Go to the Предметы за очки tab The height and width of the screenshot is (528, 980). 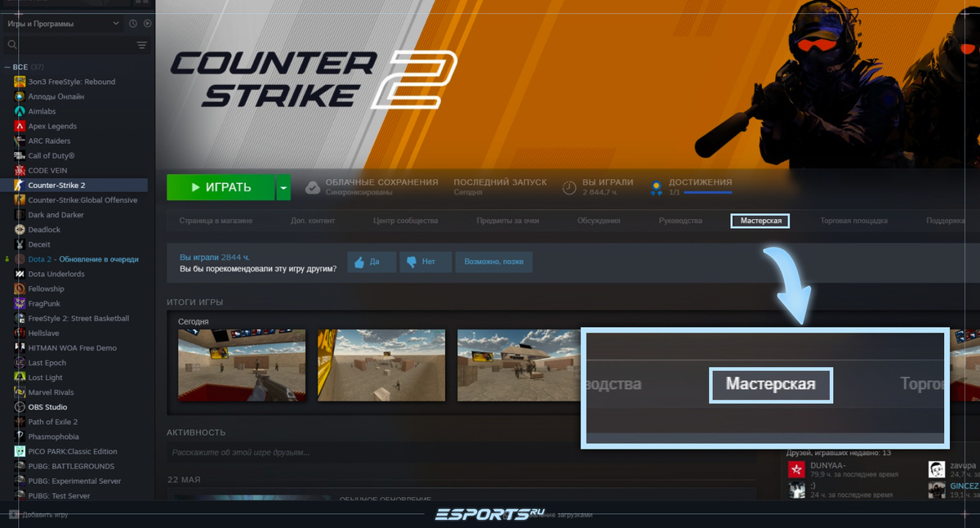[508, 221]
